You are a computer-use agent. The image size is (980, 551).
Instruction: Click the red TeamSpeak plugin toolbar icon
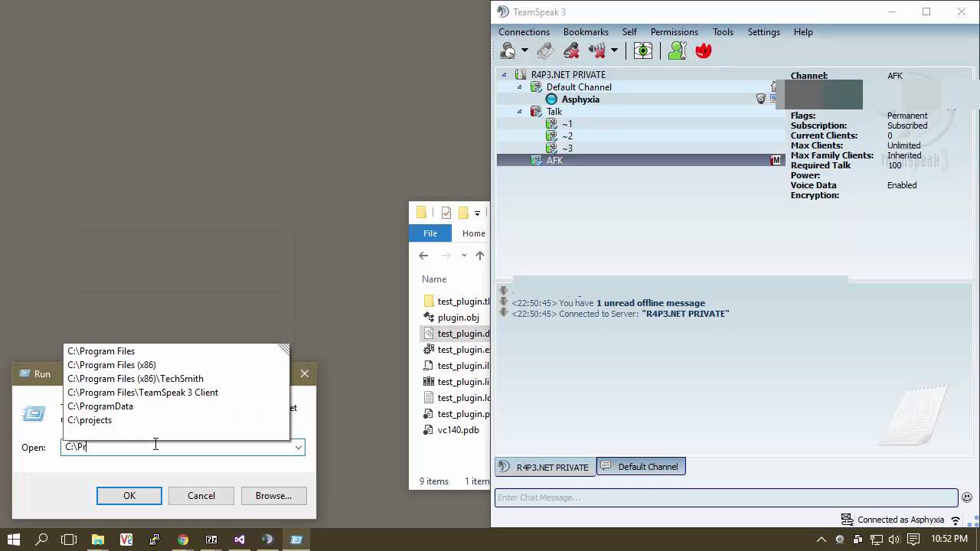point(704,51)
